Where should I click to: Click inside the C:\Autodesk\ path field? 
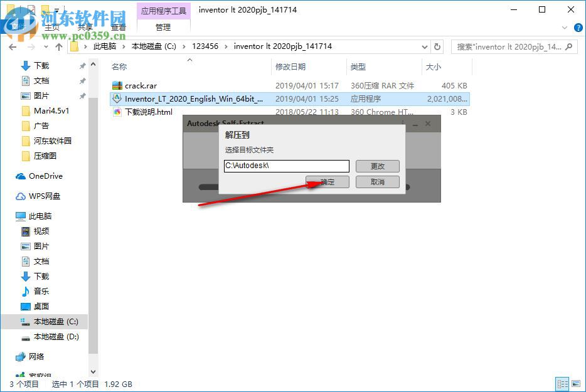click(286, 166)
